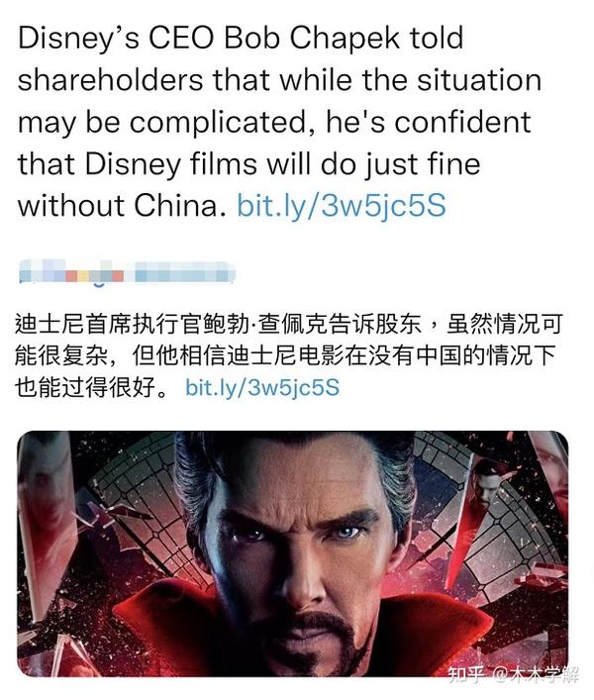
Task: Click the Chinese line starting with 能很复杂
Action: click(x=286, y=355)
